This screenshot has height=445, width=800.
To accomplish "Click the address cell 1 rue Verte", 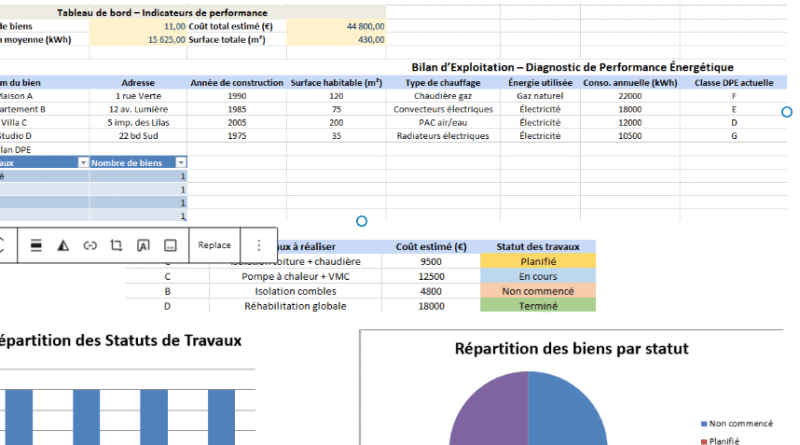I will coord(138,96).
